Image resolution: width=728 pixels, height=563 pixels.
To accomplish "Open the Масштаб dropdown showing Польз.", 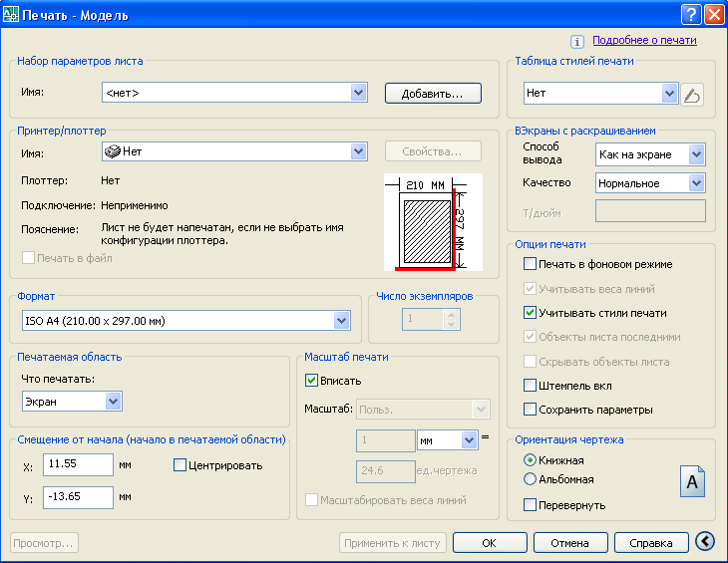I will pyautogui.click(x=423, y=410).
